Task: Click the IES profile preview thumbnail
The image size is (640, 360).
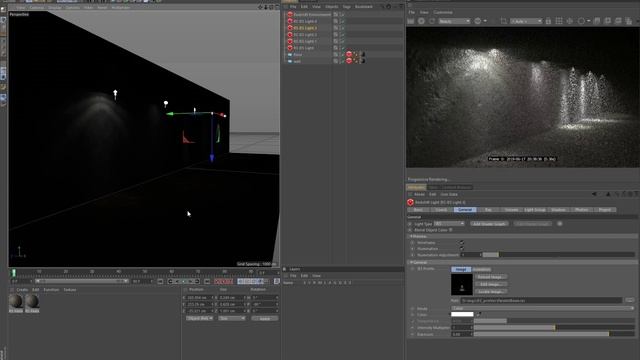Action: pyautogui.click(x=462, y=284)
